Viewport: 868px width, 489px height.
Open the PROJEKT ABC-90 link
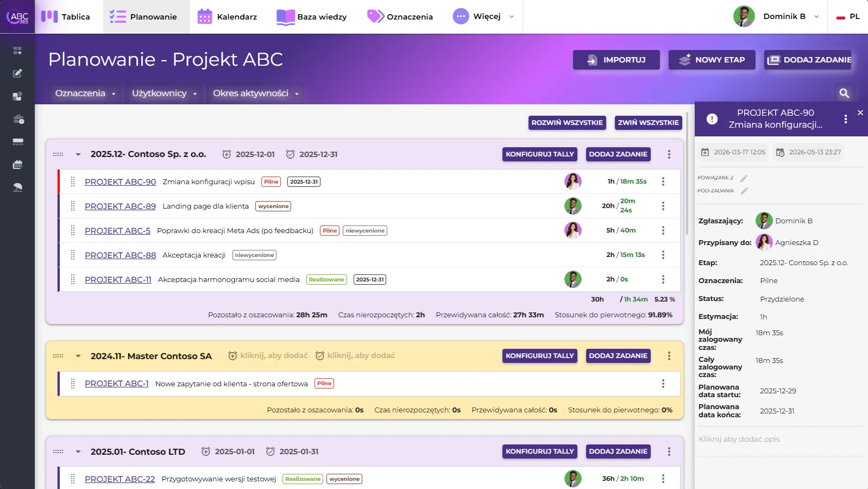121,182
